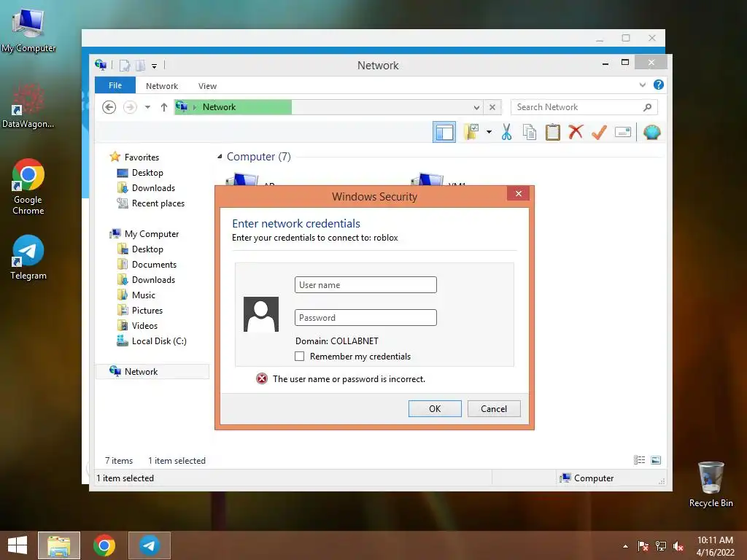This screenshot has height=560, width=747.
Task: Select Music under My Computer
Action: tap(144, 295)
